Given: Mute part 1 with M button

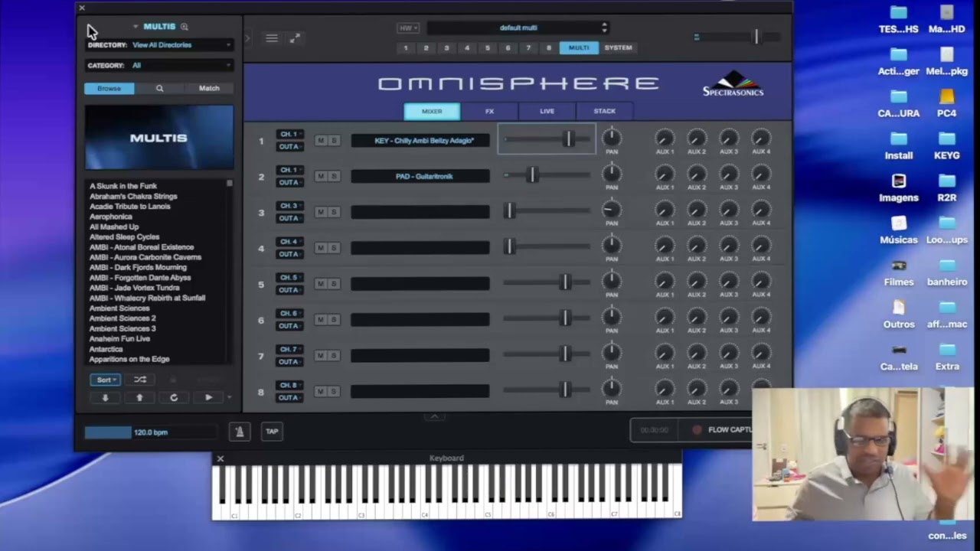Looking at the screenshot, I should click(x=321, y=141).
